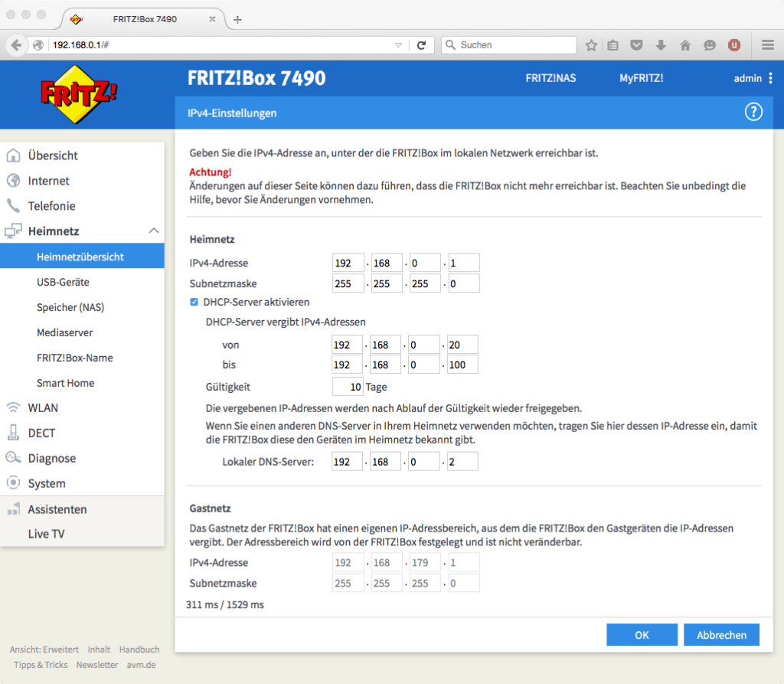Reload the page with the refresh icon

coord(422,44)
